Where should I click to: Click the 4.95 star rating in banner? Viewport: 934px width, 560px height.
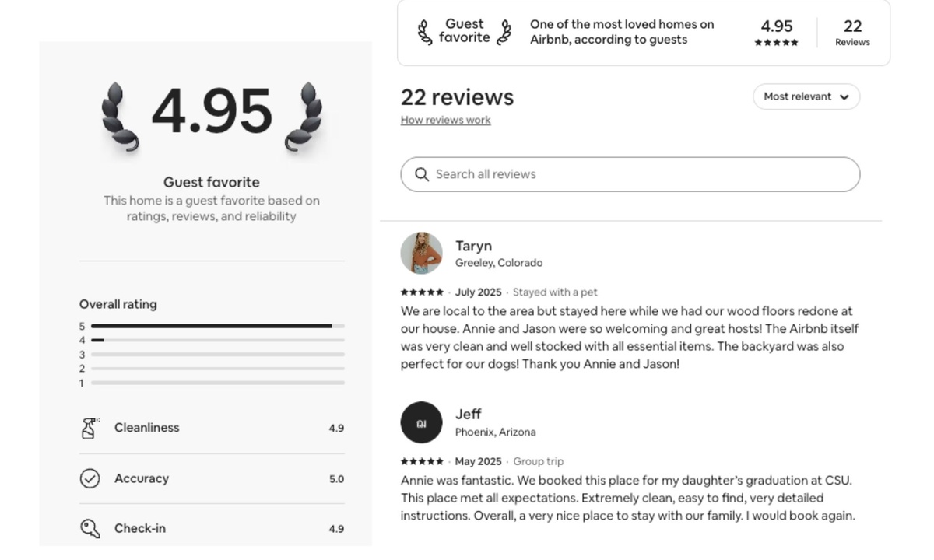coord(776,33)
